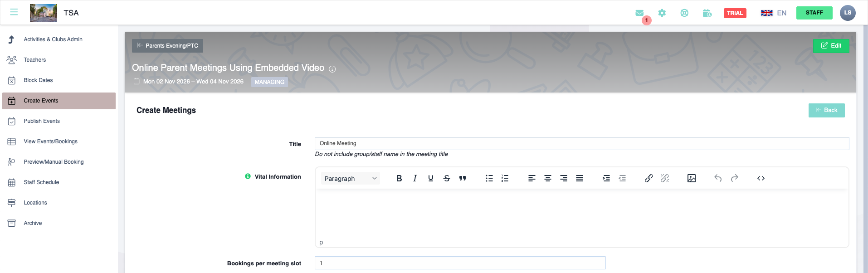Click the Bookings per meeting slot field
This screenshot has width=868, height=273.
tap(460, 263)
